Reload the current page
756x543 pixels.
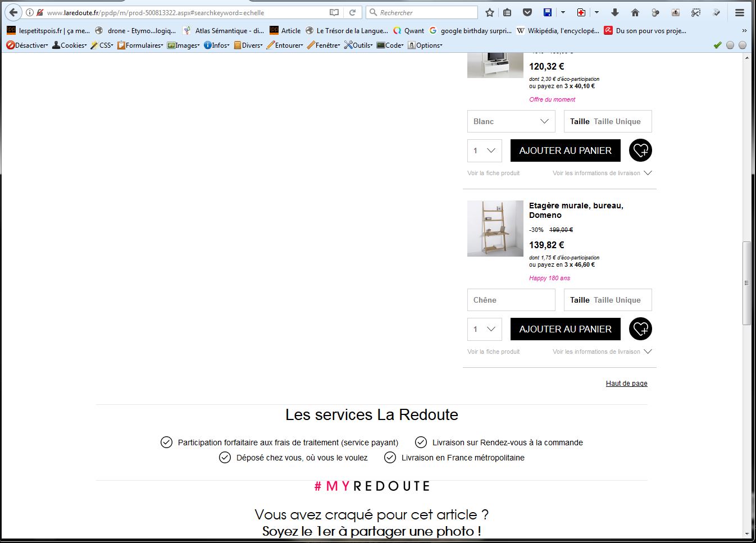click(352, 12)
